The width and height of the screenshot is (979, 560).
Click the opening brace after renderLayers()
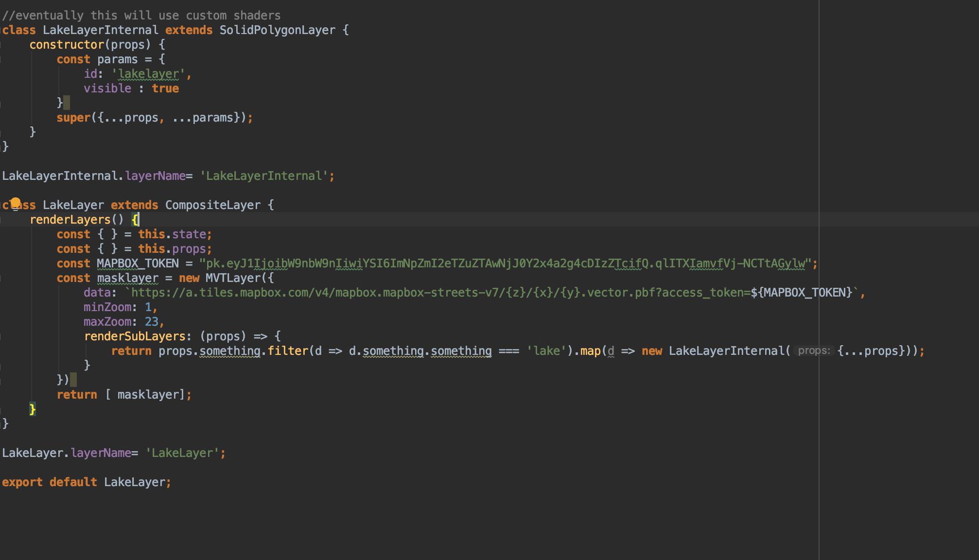(x=136, y=219)
